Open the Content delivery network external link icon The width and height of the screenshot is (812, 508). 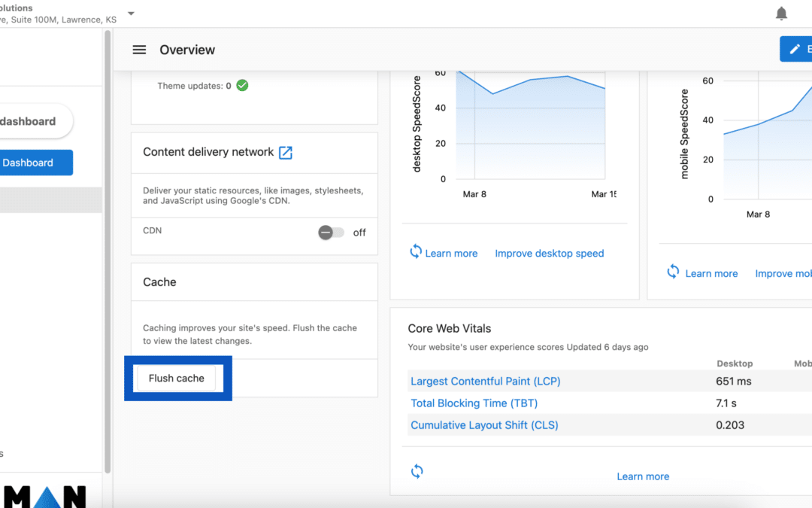pyautogui.click(x=285, y=152)
